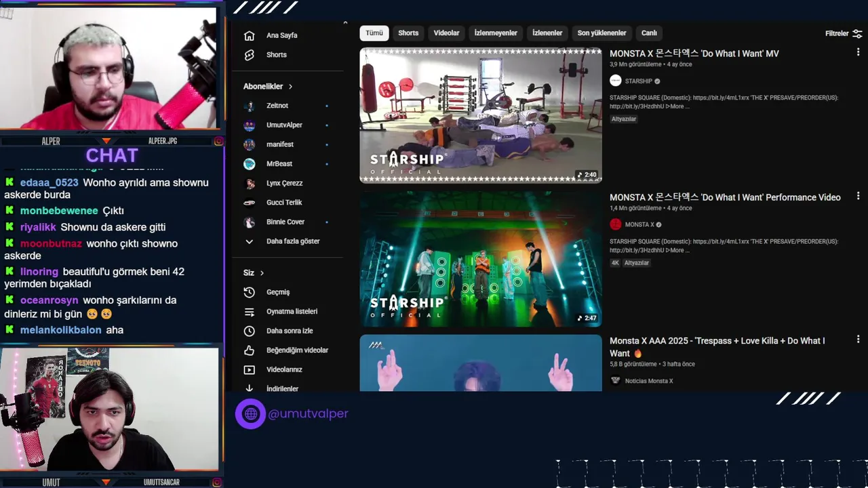The width and height of the screenshot is (868, 488).
Task: Click Noticias Monsta X channel avatar
Action: (x=615, y=381)
